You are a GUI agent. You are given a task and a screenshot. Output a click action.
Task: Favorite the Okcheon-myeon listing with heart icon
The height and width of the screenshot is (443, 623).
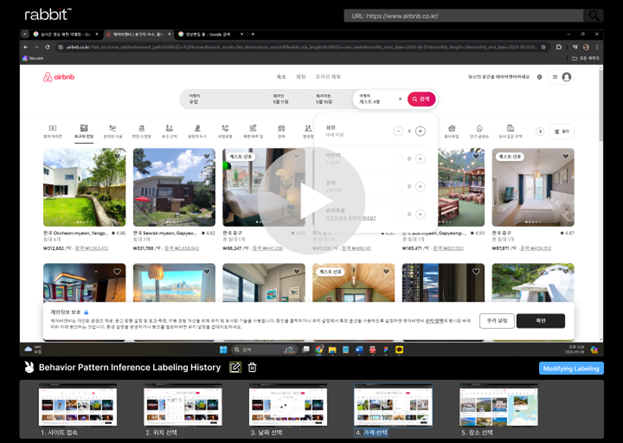[117, 156]
